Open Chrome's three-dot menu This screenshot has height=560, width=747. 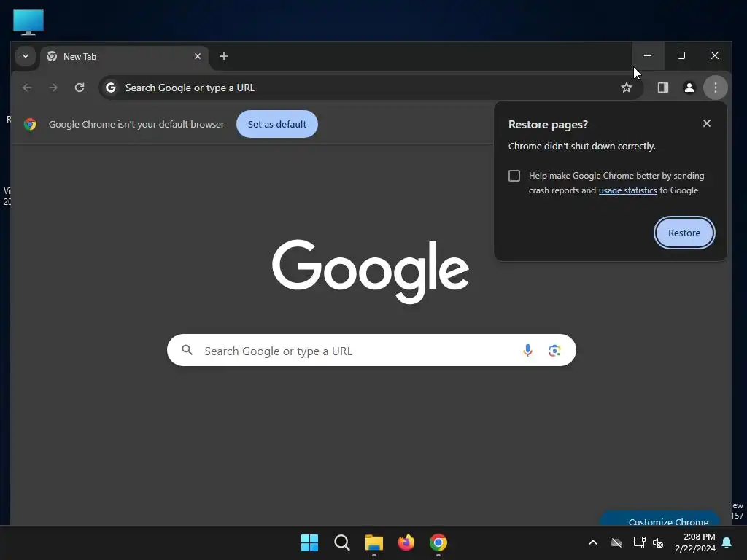coord(715,87)
